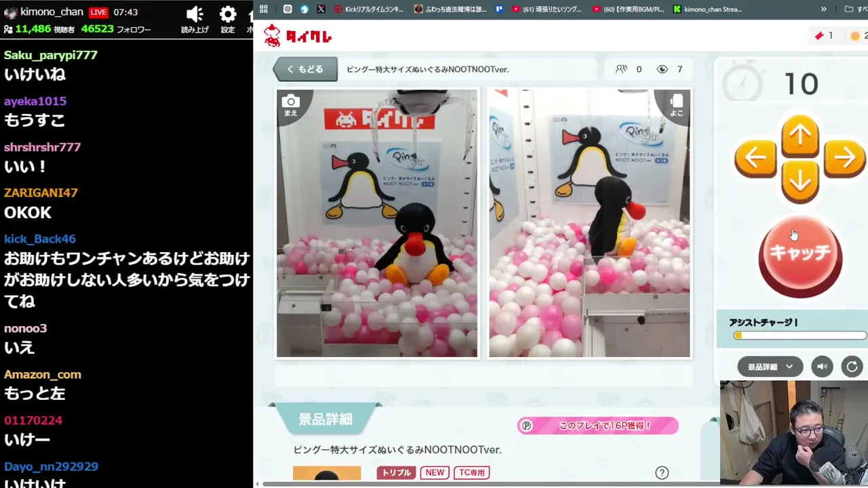Screen dimensions: 868x488
Task: Click the side camera crane video
Action: click(x=589, y=223)
